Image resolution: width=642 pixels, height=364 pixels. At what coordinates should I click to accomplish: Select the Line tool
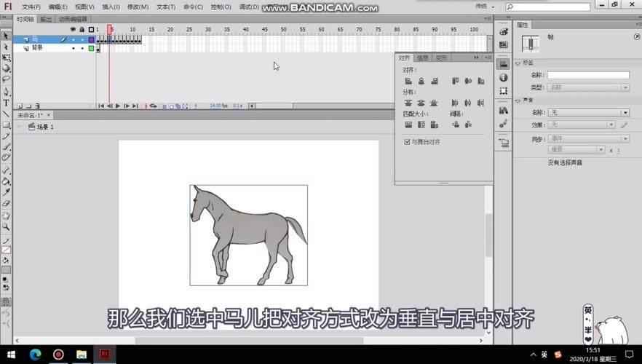pos(6,114)
